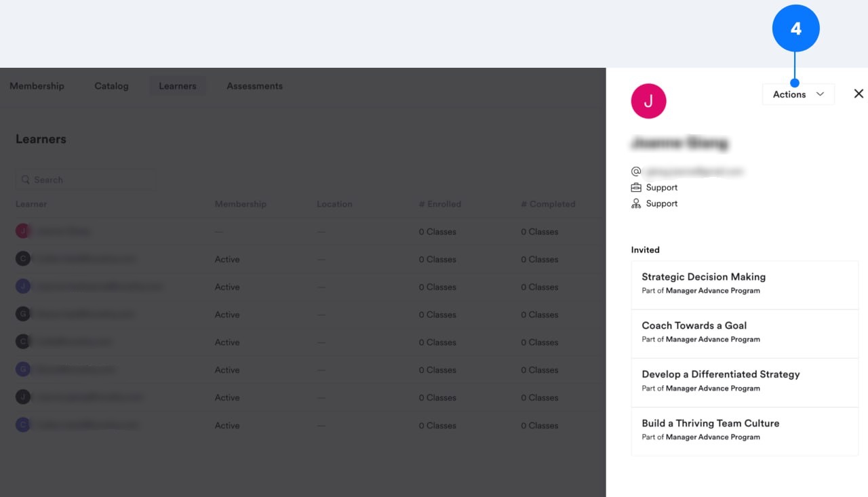Screen dimensions: 868x497
Task: Click the green G avatar in the learner list
Action: 22,313
